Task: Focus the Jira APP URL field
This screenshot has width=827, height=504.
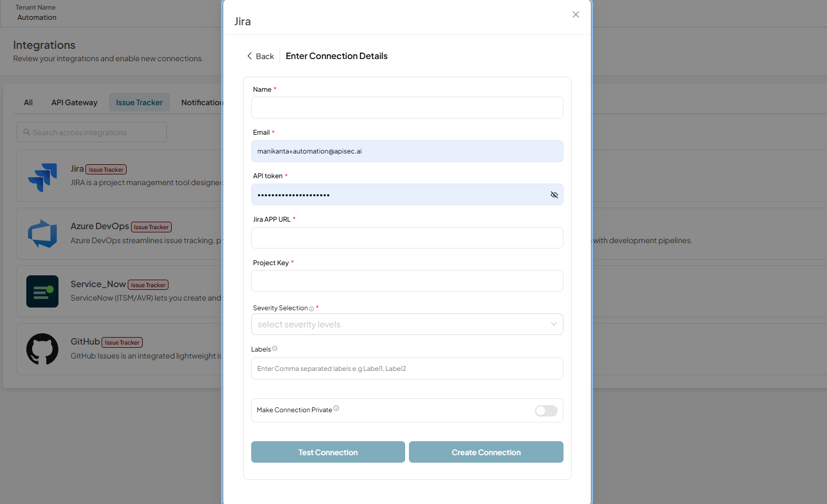Action: click(x=407, y=238)
